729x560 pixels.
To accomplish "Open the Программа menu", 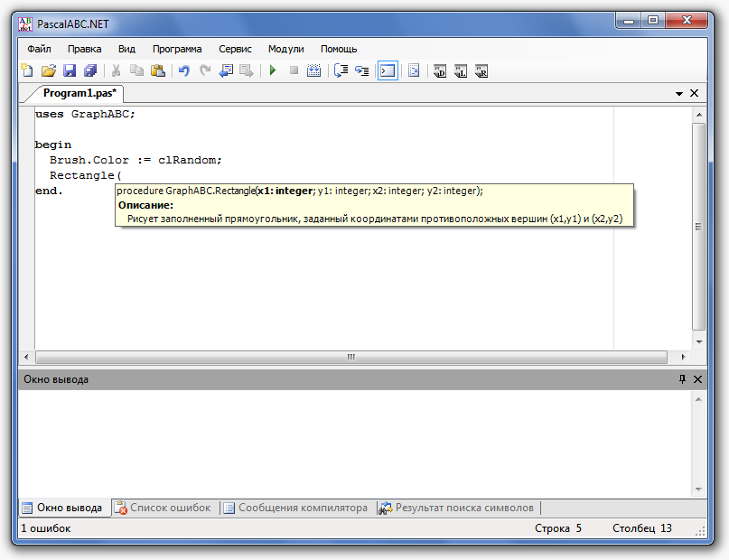I will 177,49.
